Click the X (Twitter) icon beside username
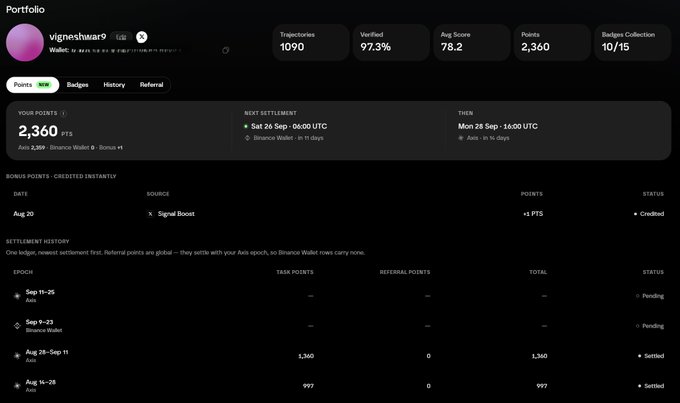This screenshot has width=680, height=403. pos(141,37)
